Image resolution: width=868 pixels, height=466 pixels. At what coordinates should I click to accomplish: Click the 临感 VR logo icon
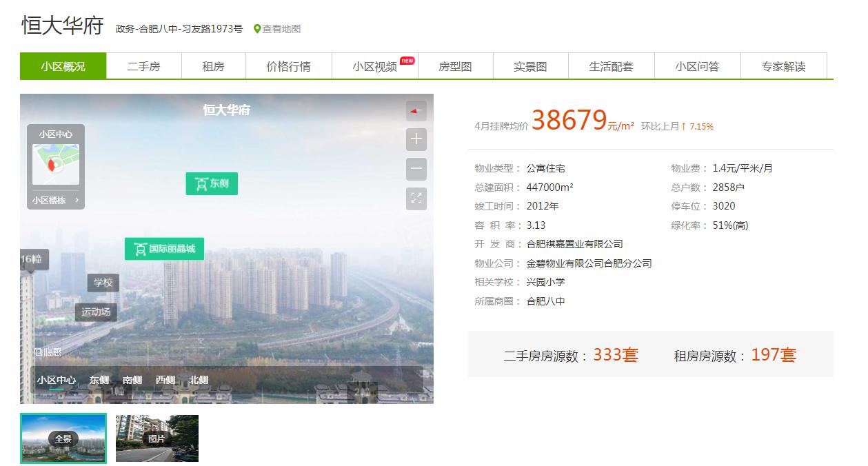[x=39, y=352]
